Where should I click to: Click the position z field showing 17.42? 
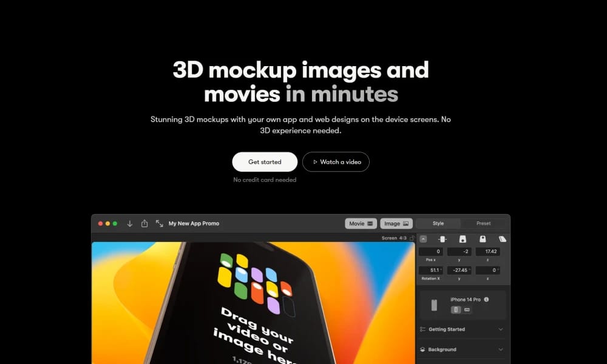tap(488, 251)
